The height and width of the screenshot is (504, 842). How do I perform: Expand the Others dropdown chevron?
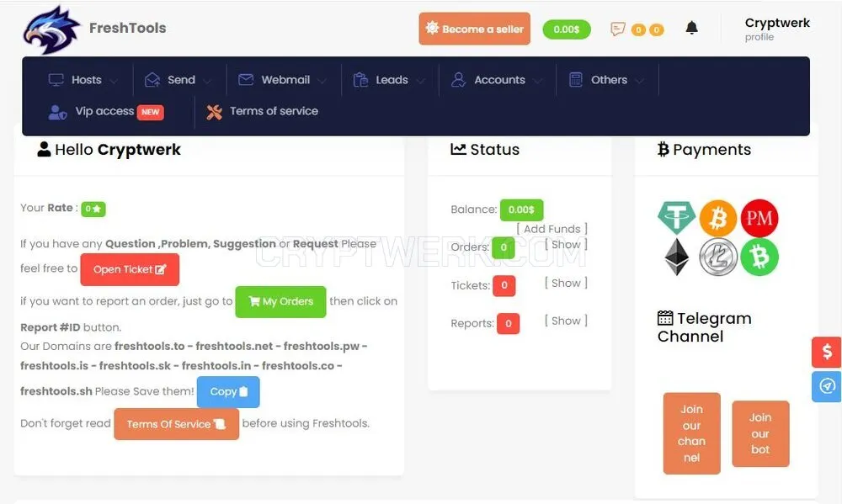(639, 81)
